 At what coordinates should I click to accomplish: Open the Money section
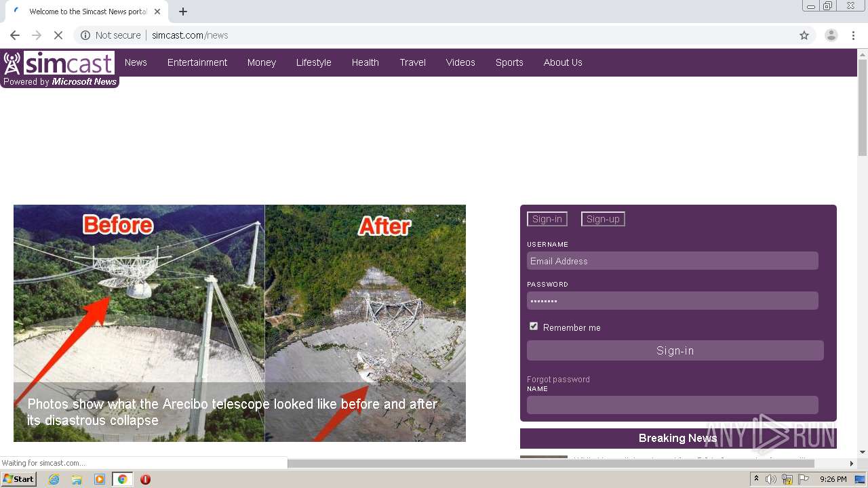tap(262, 62)
